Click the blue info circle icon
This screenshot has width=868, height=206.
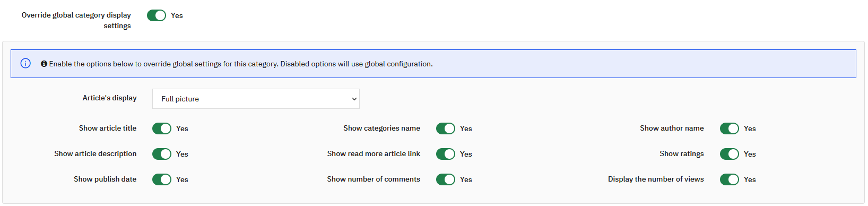(x=25, y=63)
